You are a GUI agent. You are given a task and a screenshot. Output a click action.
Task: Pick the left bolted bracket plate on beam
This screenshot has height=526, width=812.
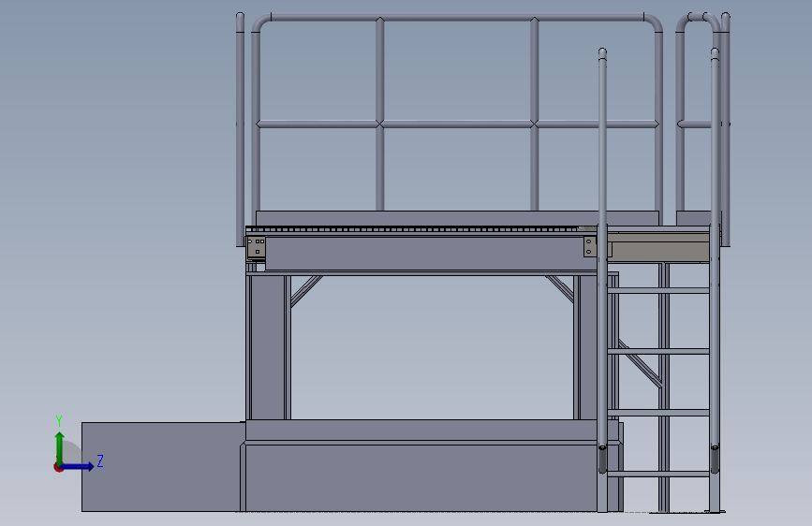[257, 247]
